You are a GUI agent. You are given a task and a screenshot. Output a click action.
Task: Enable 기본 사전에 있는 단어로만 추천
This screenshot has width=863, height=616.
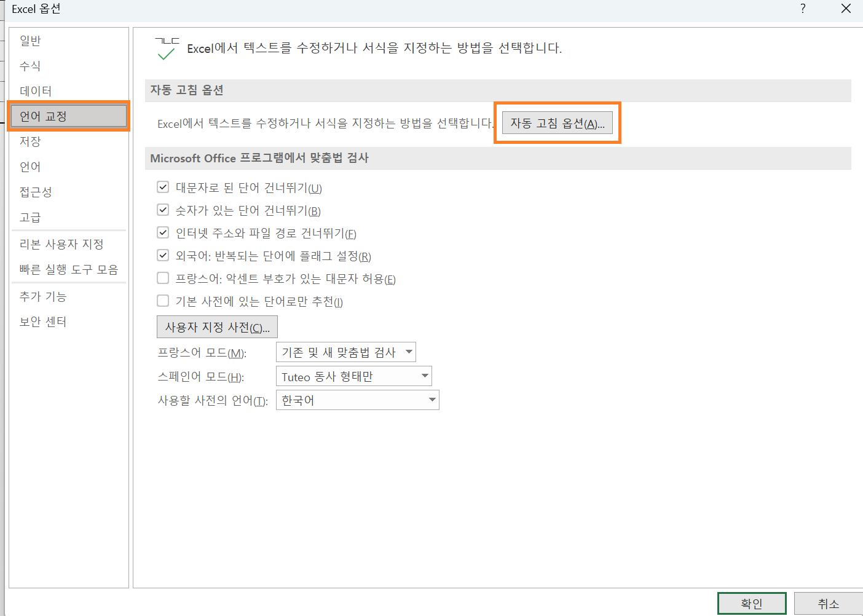(x=163, y=301)
